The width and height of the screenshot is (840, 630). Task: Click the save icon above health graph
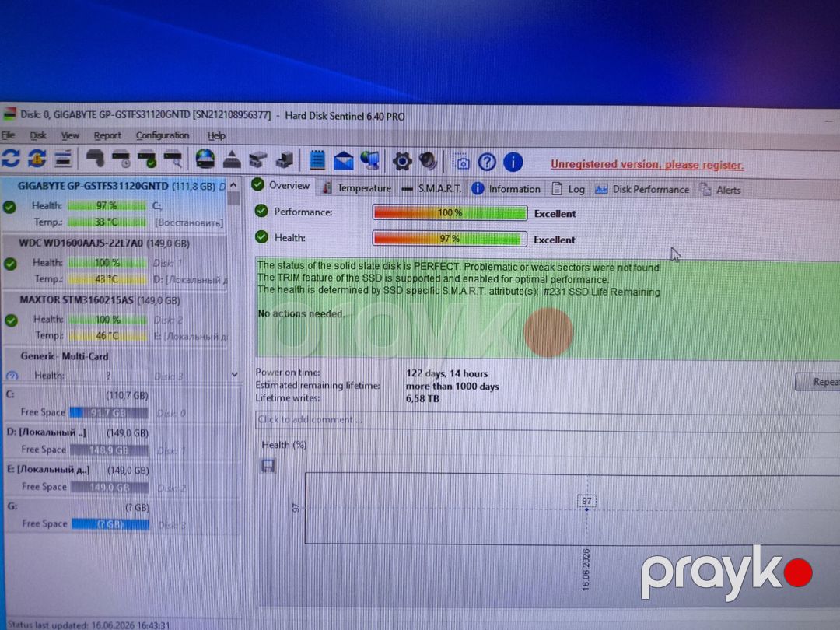pos(268,466)
